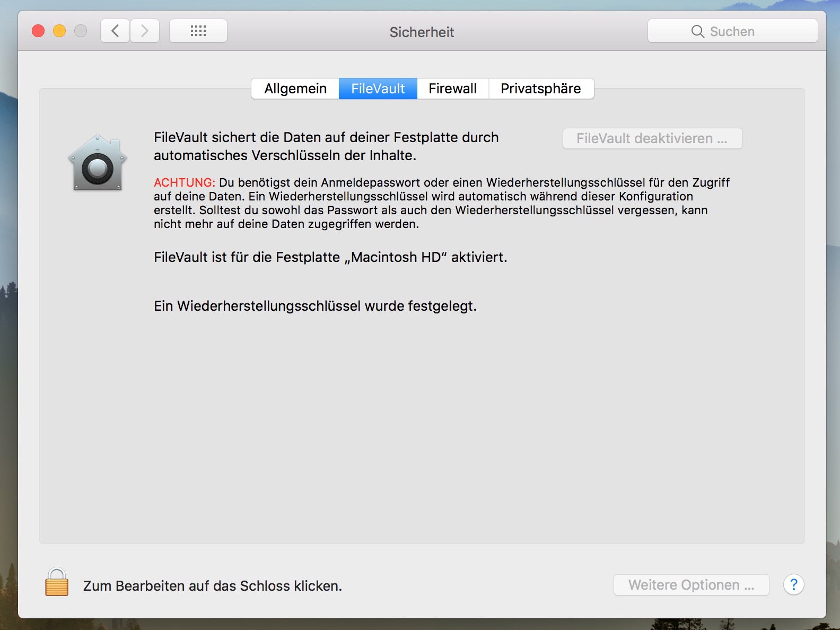Click Weitere Optionen button

click(x=692, y=585)
